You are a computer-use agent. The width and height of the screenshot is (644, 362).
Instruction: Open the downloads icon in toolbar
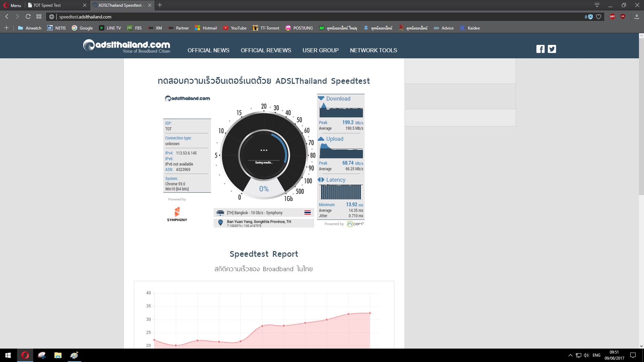637,16
